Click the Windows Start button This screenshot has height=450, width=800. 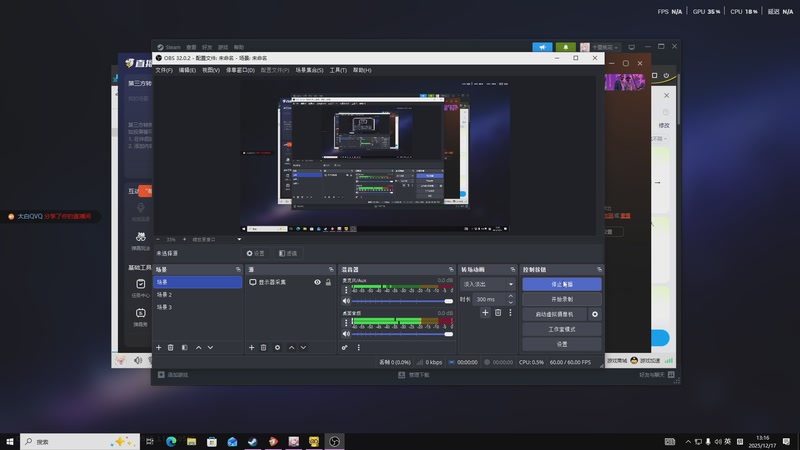(x=10, y=441)
